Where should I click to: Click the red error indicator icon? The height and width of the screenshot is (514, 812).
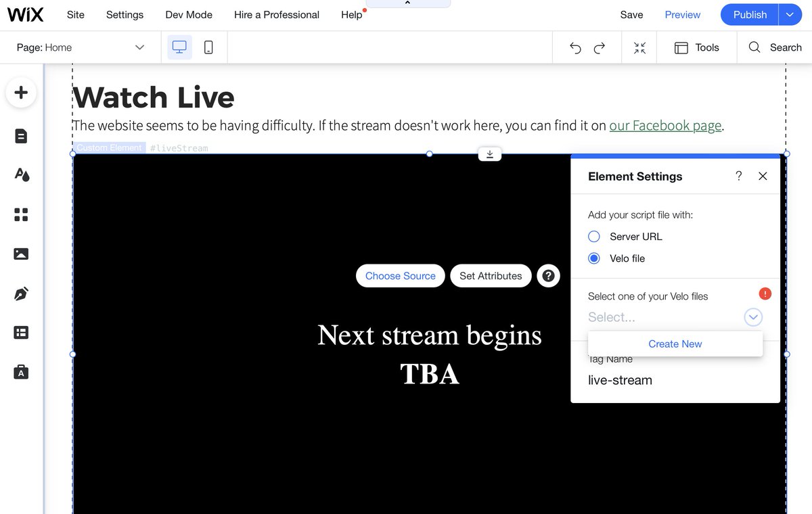(x=765, y=294)
